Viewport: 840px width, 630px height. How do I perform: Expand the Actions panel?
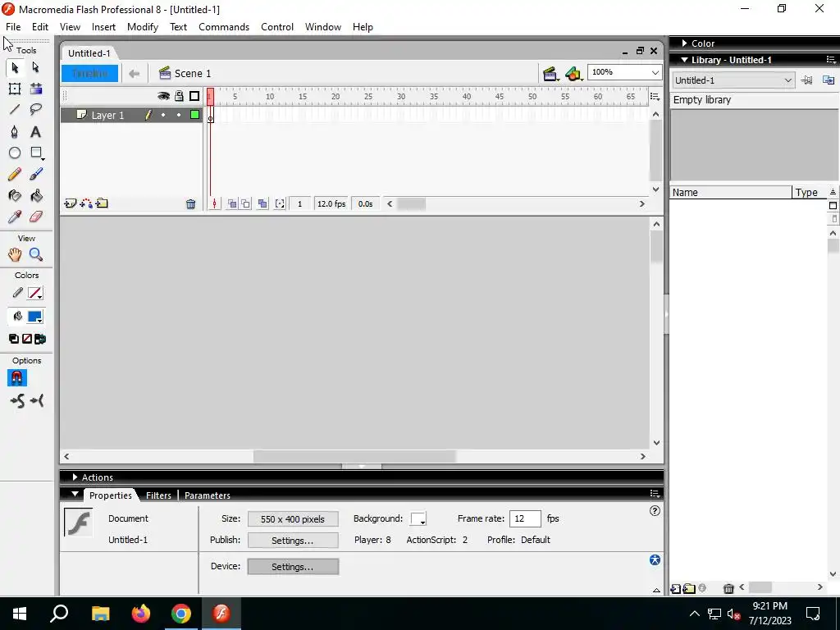(x=75, y=477)
